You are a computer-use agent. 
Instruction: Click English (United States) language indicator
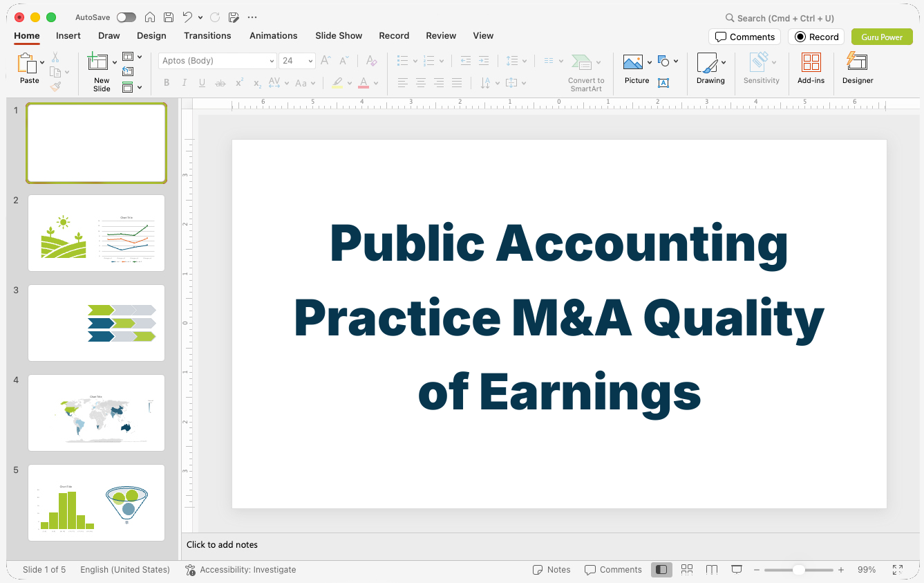pyautogui.click(x=125, y=570)
